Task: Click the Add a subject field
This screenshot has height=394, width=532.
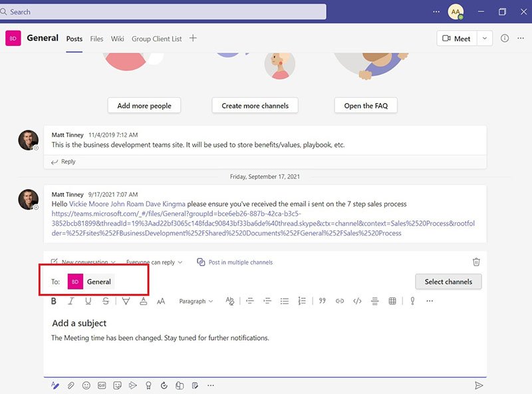Action: [80, 323]
